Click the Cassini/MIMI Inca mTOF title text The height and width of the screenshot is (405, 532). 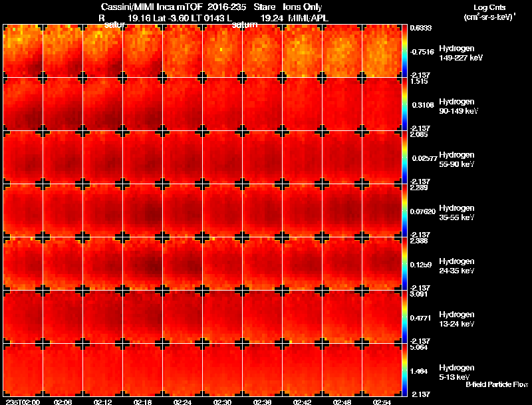[x=152, y=7]
